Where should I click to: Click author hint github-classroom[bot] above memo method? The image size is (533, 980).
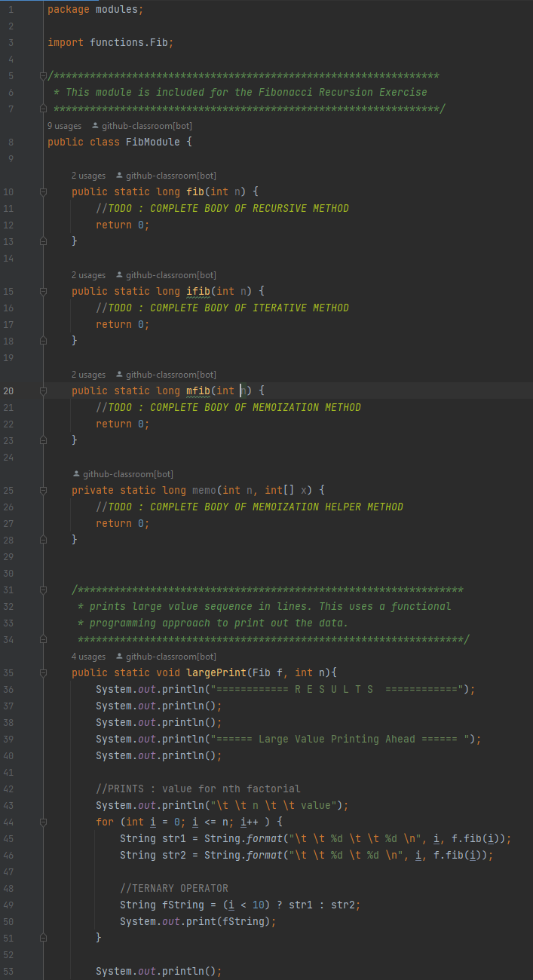[x=123, y=474]
